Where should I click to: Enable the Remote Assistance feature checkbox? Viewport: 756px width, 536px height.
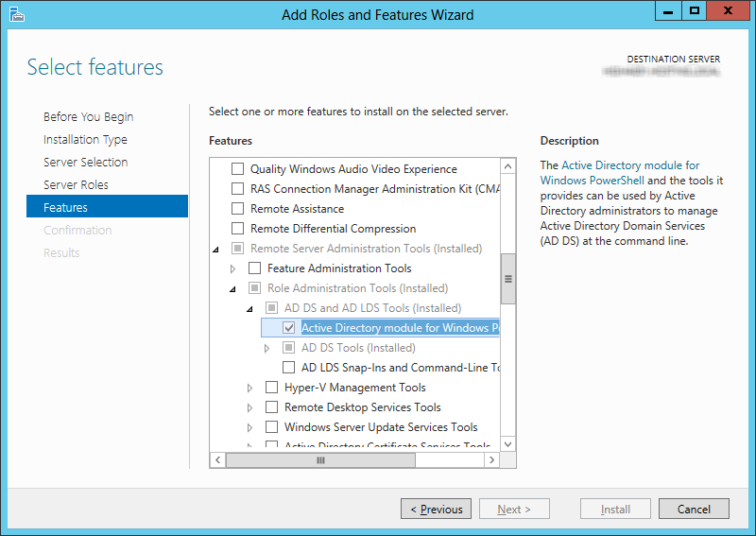coord(238,208)
